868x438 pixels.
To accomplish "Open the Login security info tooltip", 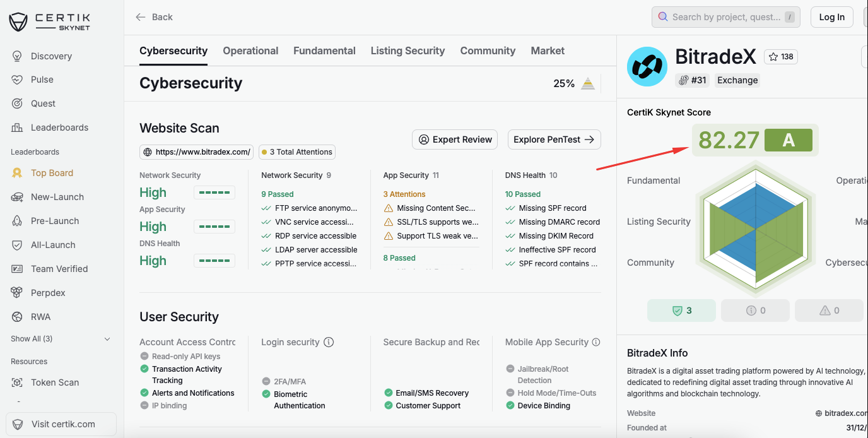I will point(329,342).
